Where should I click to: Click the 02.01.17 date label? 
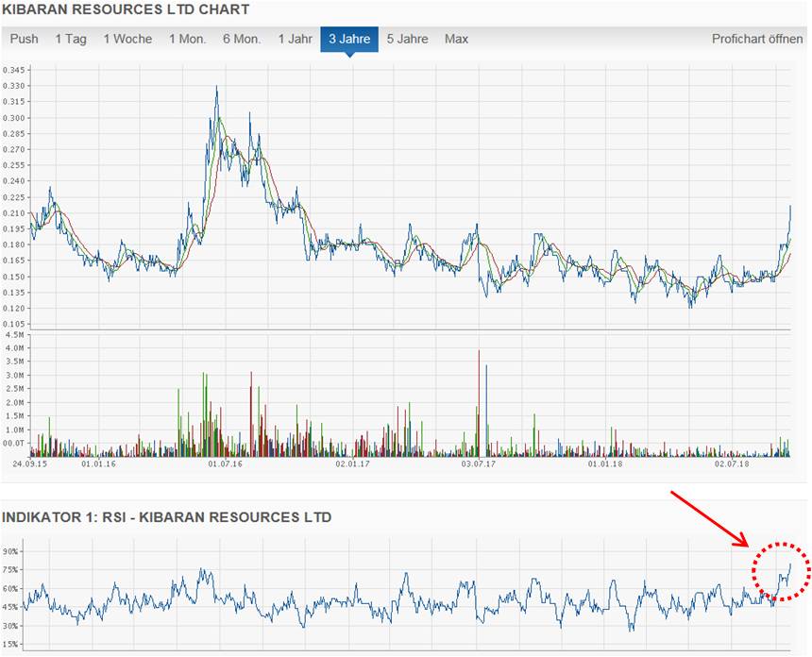tap(353, 463)
